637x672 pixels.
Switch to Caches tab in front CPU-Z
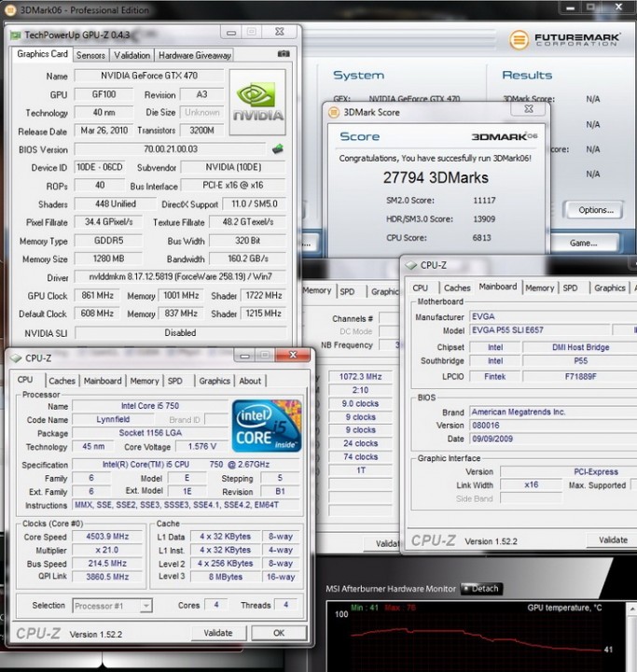point(62,381)
